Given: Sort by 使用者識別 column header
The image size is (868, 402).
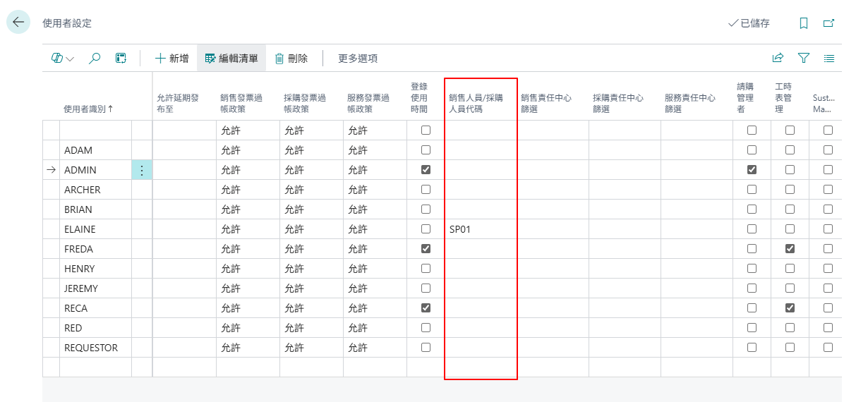Looking at the screenshot, I should pos(88,109).
